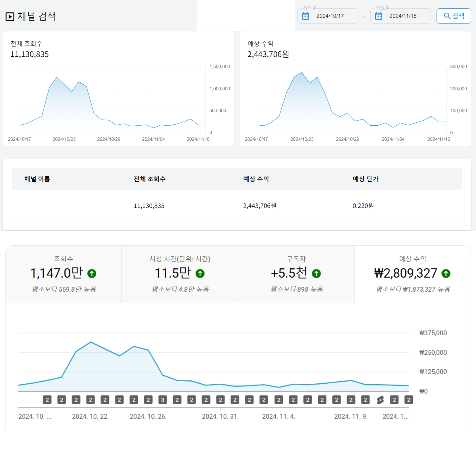Click the ₩125,000 axis label
The width and height of the screenshot is (476, 476).
coord(433,372)
